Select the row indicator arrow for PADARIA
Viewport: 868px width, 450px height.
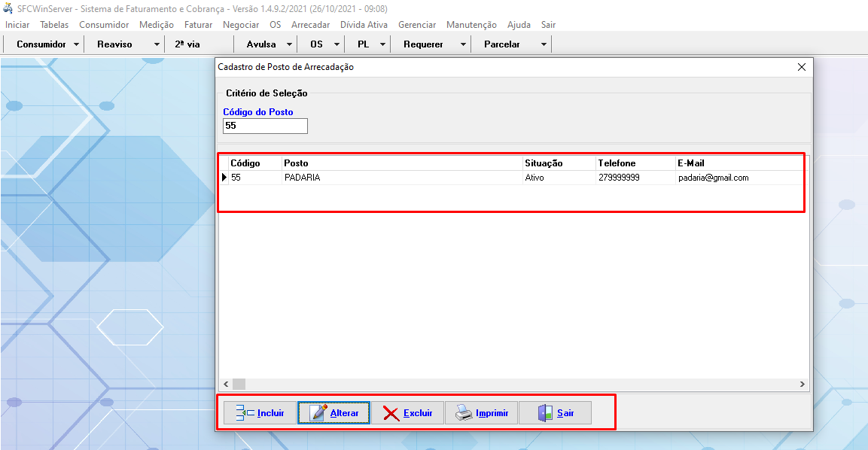click(224, 178)
